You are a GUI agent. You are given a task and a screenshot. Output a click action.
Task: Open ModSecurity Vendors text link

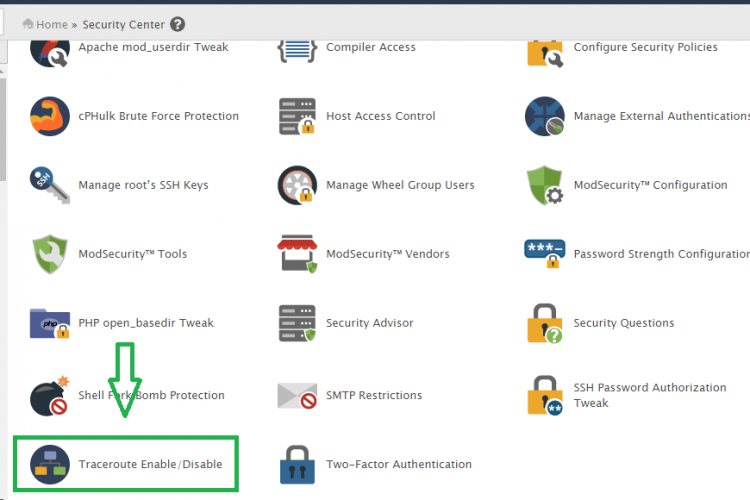pos(388,254)
